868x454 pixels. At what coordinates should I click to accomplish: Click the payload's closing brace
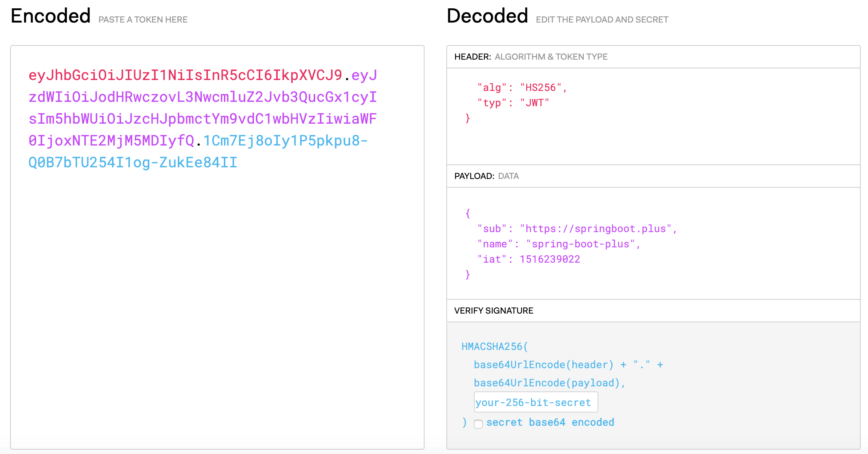[468, 275]
